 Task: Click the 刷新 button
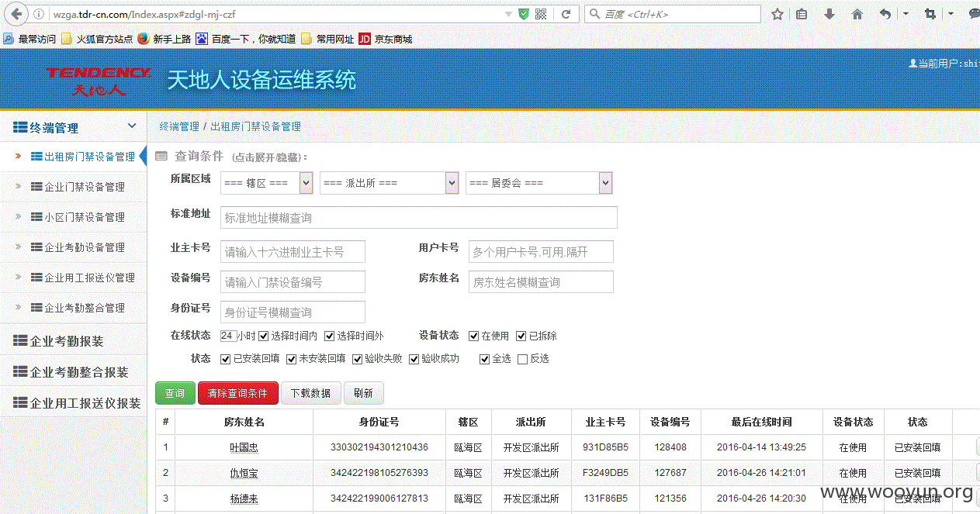click(363, 393)
